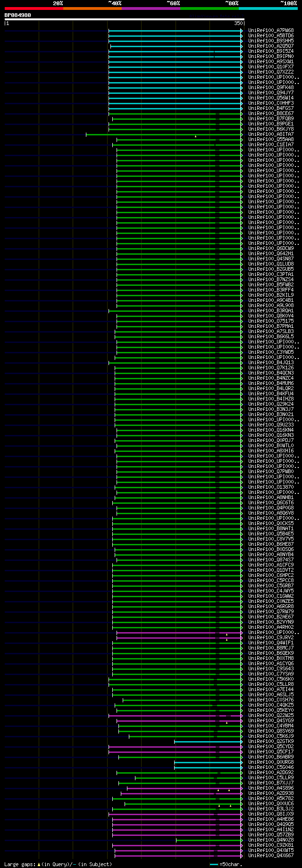Select the UniRef100_Q7K126 label

coord(271,368)
